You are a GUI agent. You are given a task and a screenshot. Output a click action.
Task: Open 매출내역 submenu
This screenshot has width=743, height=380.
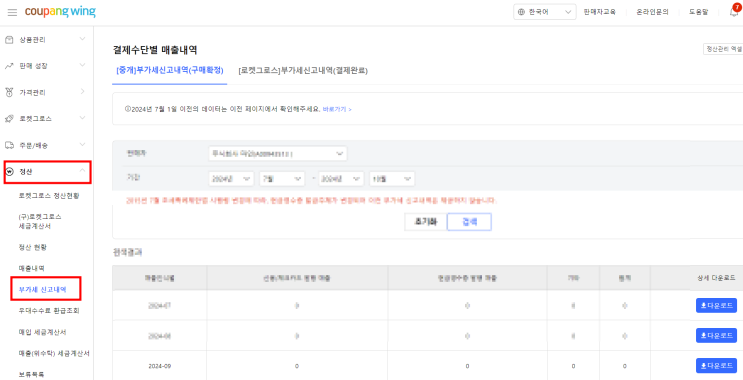pyautogui.click(x=31, y=268)
